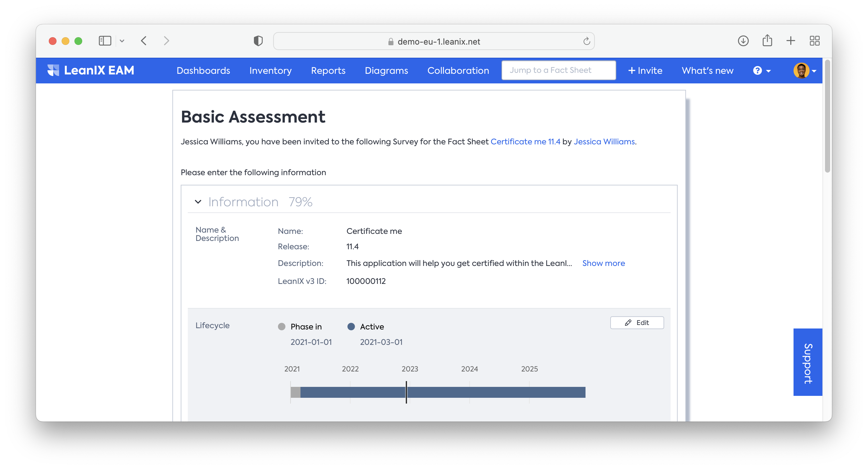Open the Safari sidebar panel icon

105,41
